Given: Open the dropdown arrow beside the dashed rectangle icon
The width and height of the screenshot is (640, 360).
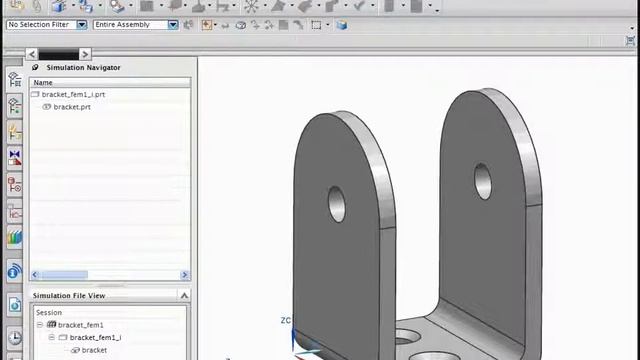Looking at the screenshot, I should pyautogui.click(x=327, y=25).
